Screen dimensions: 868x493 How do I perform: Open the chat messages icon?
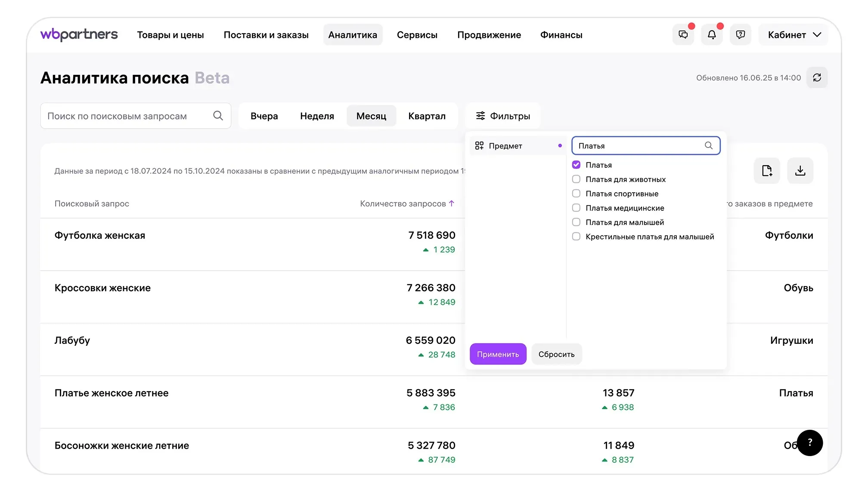[x=683, y=35]
